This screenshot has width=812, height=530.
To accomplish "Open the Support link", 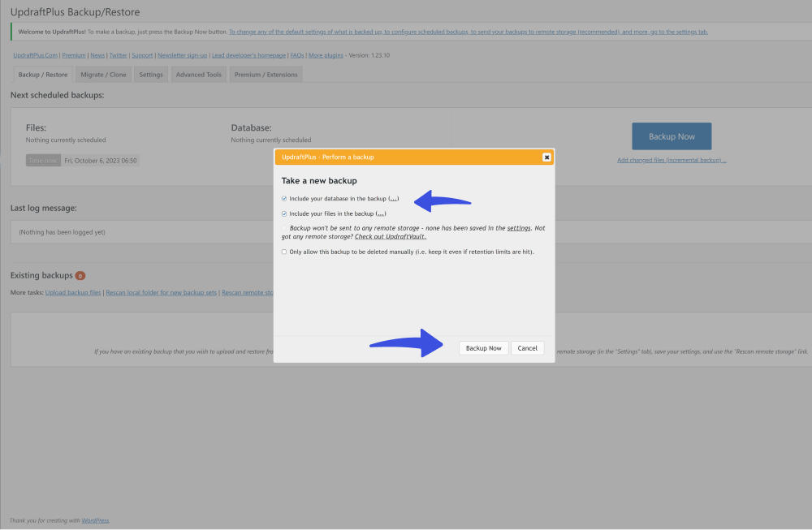I will 142,55.
